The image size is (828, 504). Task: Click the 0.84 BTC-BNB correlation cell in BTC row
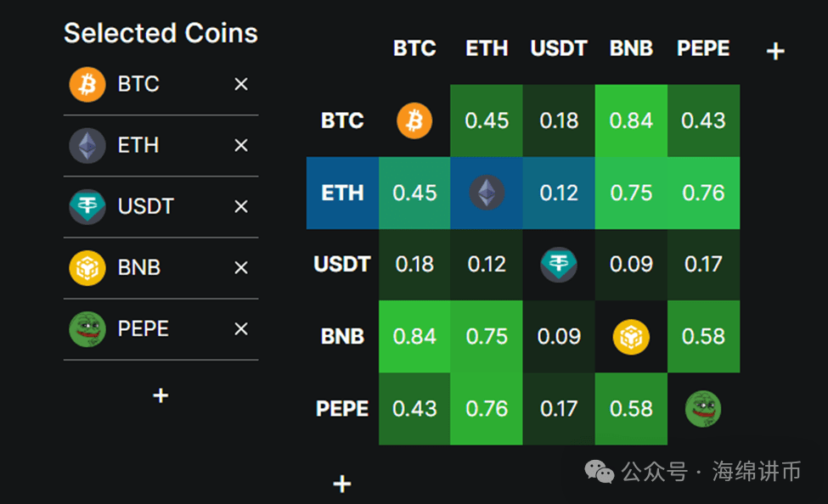[x=631, y=120]
